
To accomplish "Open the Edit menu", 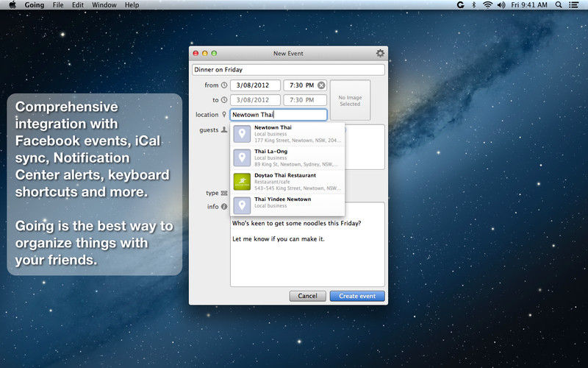I will 78,5.
